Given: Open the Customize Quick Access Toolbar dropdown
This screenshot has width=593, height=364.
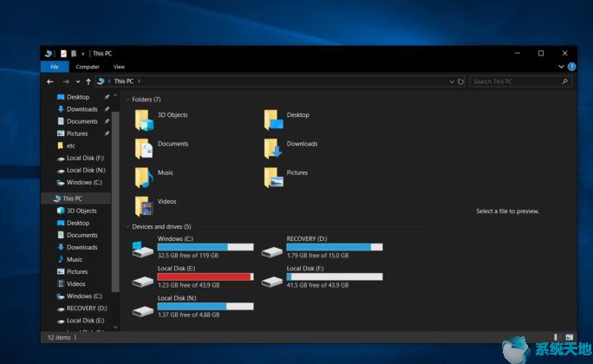Looking at the screenshot, I should pos(83,54).
